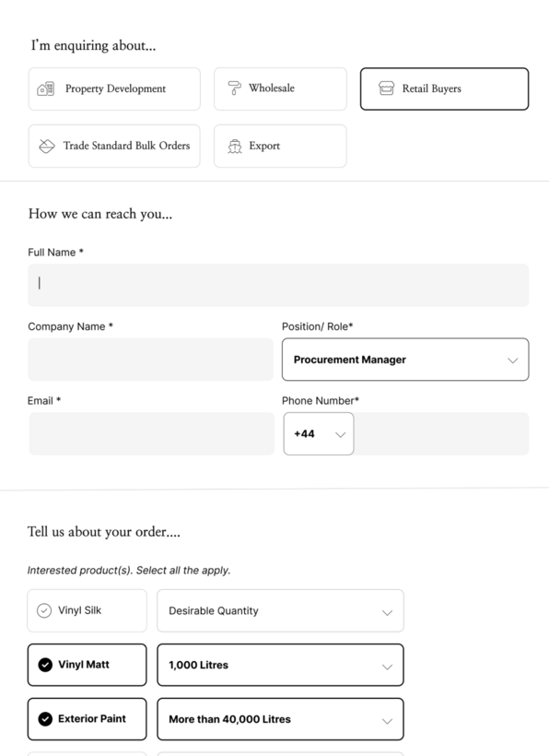Expand More than 40,000 Litres dropdown
This screenshot has width=549, height=756.
pyautogui.click(x=280, y=719)
